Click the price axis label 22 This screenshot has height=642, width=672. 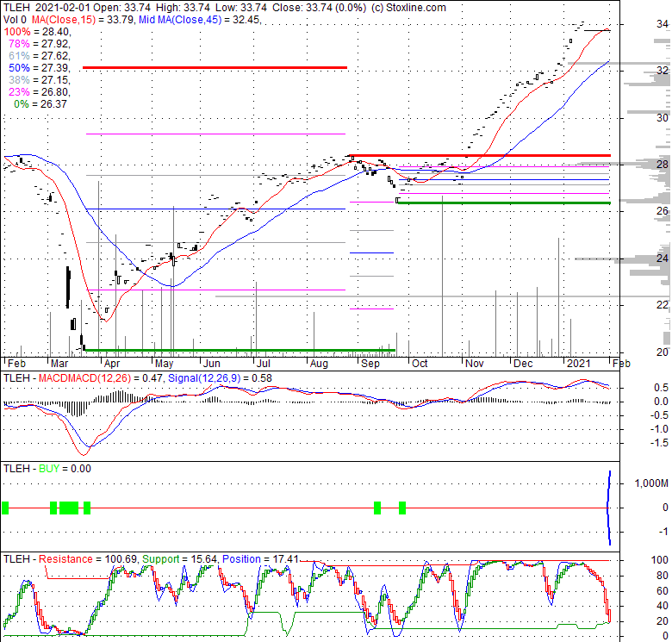pyautogui.click(x=663, y=305)
